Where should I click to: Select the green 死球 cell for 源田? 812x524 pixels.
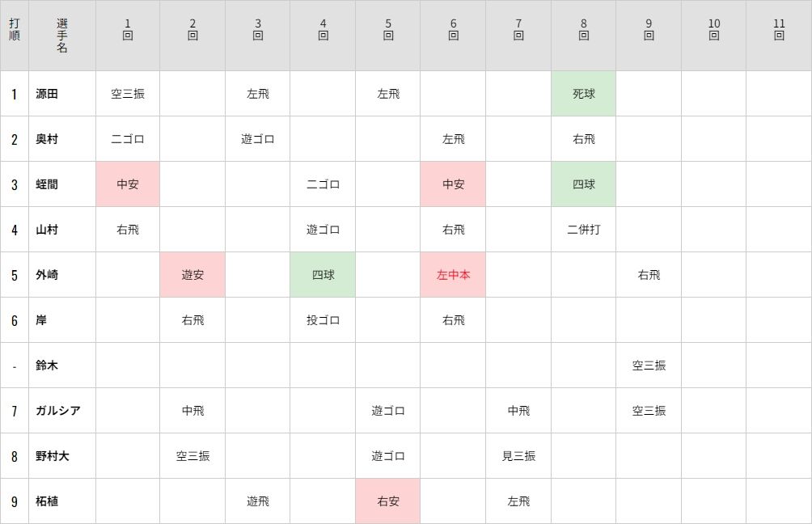coord(583,94)
